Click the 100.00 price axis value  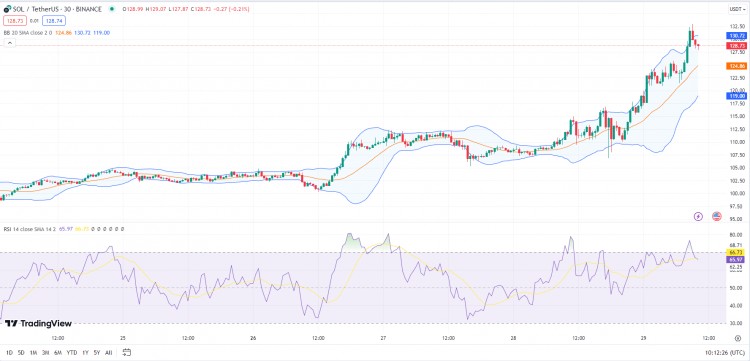coord(737,194)
